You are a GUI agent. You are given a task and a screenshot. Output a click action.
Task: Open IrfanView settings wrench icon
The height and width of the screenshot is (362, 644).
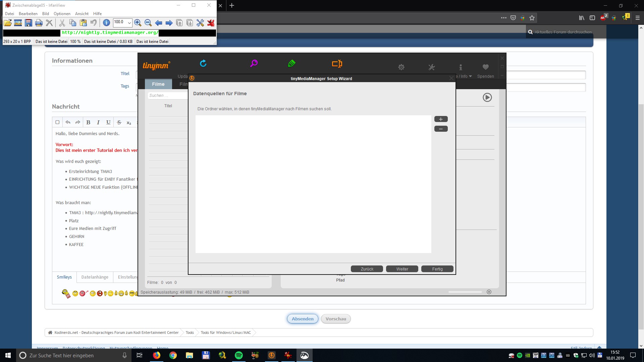click(x=200, y=23)
